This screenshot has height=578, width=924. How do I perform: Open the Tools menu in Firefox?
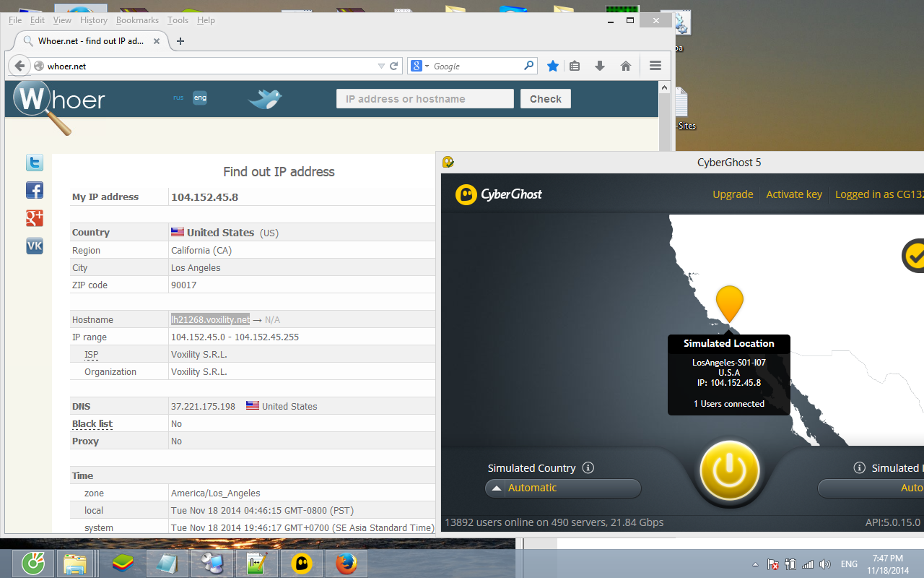178,20
